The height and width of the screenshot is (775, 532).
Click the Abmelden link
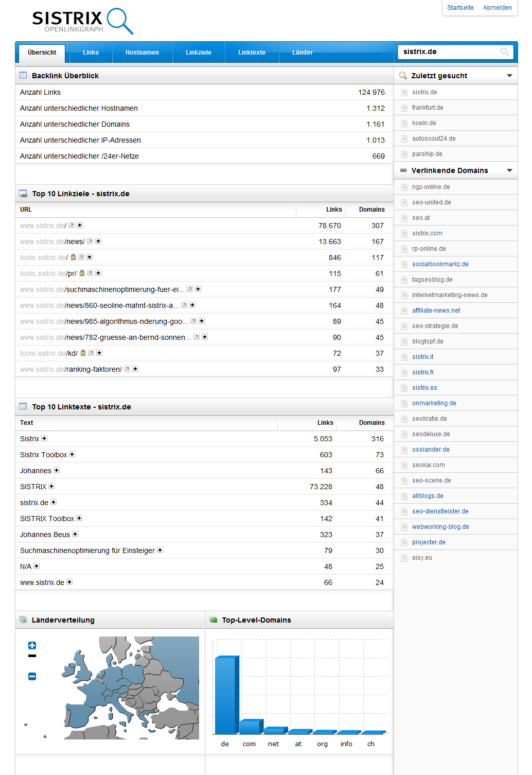[x=497, y=8]
